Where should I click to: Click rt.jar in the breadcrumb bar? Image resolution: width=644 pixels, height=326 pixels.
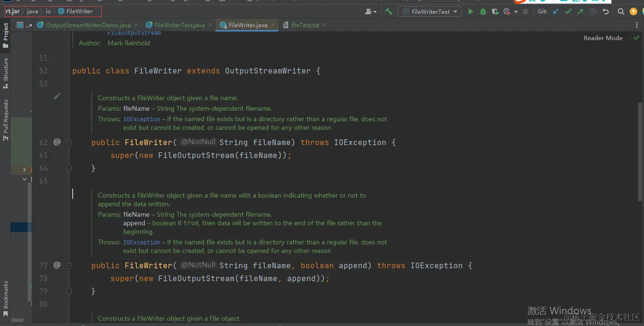(12, 11)
